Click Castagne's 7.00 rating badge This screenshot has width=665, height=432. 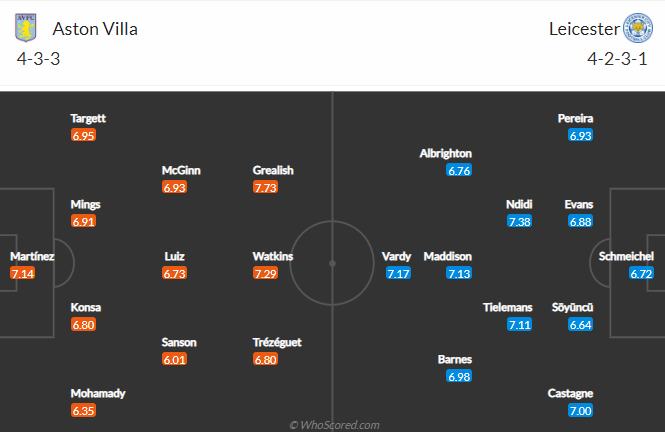pos(581,411)
